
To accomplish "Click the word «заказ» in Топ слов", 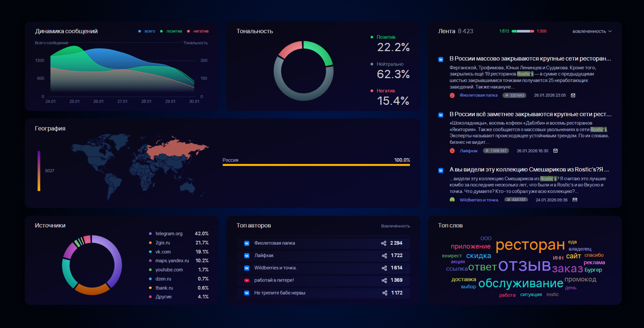I will 568,268.
